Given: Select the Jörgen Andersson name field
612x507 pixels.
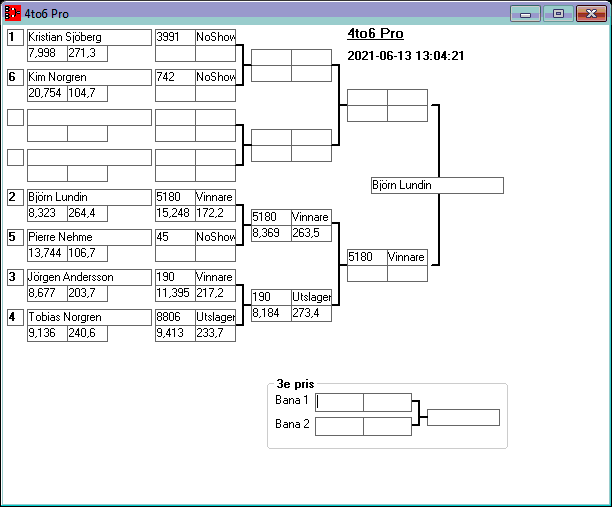Looking at the screenshot, I should click(89, 277).
